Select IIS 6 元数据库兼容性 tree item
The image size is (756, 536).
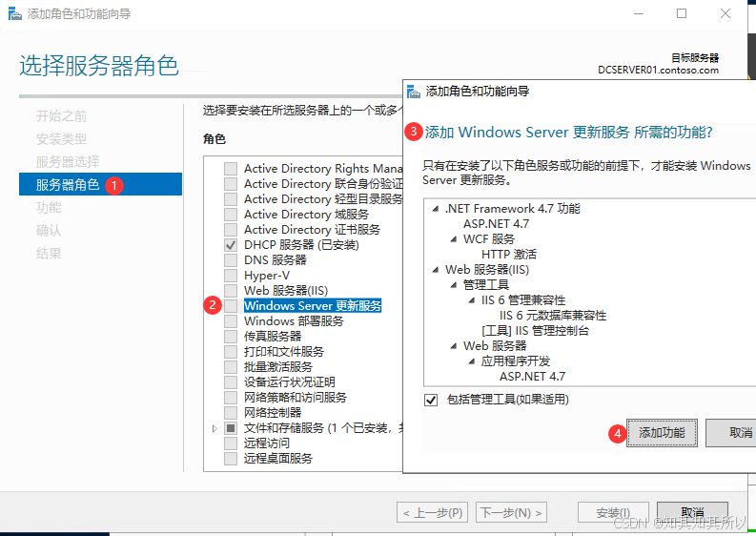(553, 316)
